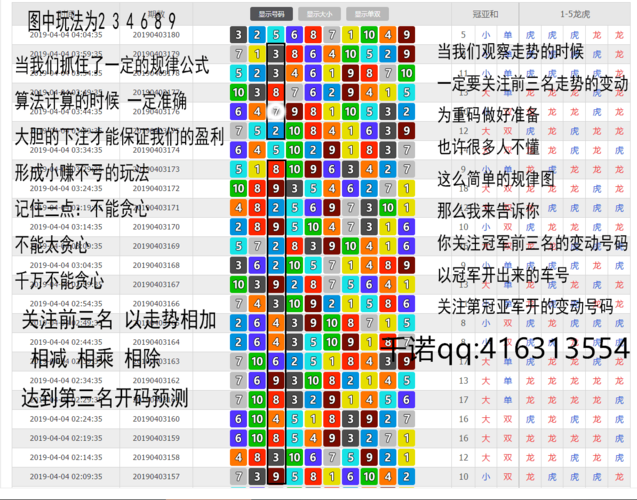Click sum value 12 in row 20190403158
The image size is (637, 500).
pyautogui.click(x=464, y=457)
